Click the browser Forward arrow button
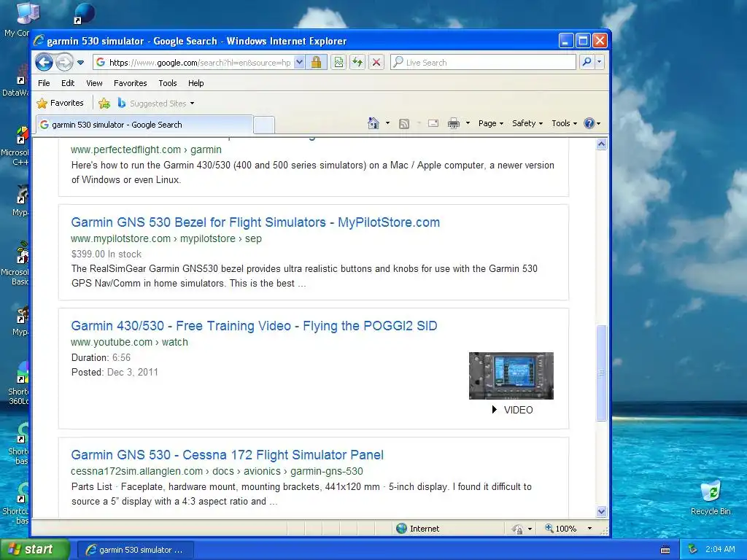The height and width of the screenshot is (560, 747). coord(64,63)
